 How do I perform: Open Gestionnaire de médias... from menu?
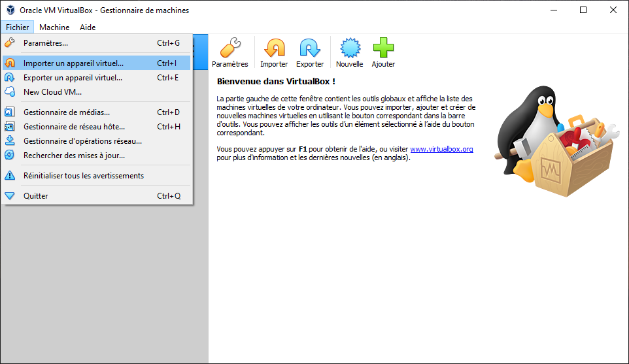pos(97,112)
